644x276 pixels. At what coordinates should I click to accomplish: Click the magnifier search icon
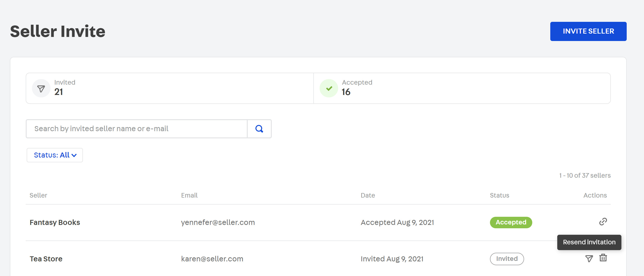259,129
